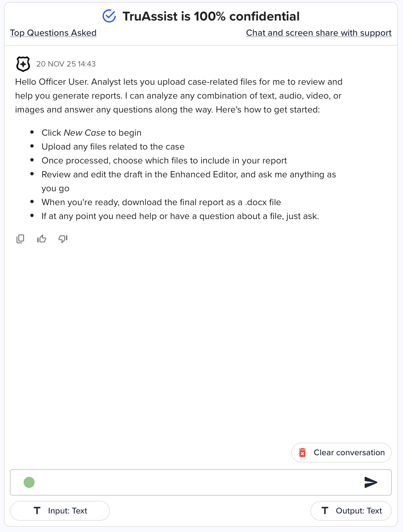Click the Hello Officer User greeting text
Viewport: 403px width, 532px height.
(x=51, y=82)
